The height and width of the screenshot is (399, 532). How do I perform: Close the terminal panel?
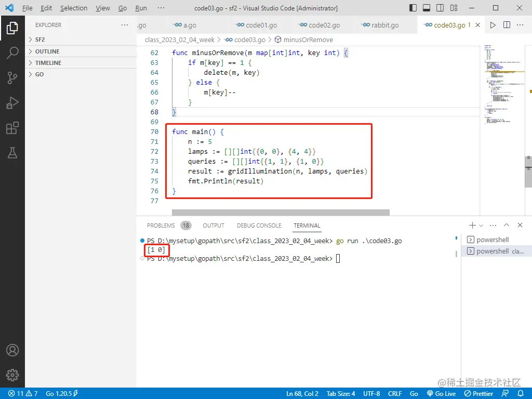click(x=520, y=225)
